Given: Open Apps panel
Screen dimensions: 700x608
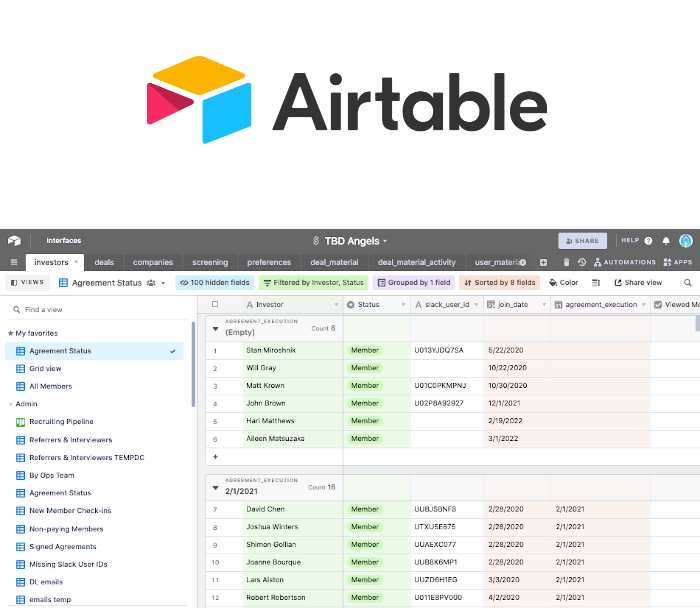Looking at the screenshot, I should pos(678,262).
